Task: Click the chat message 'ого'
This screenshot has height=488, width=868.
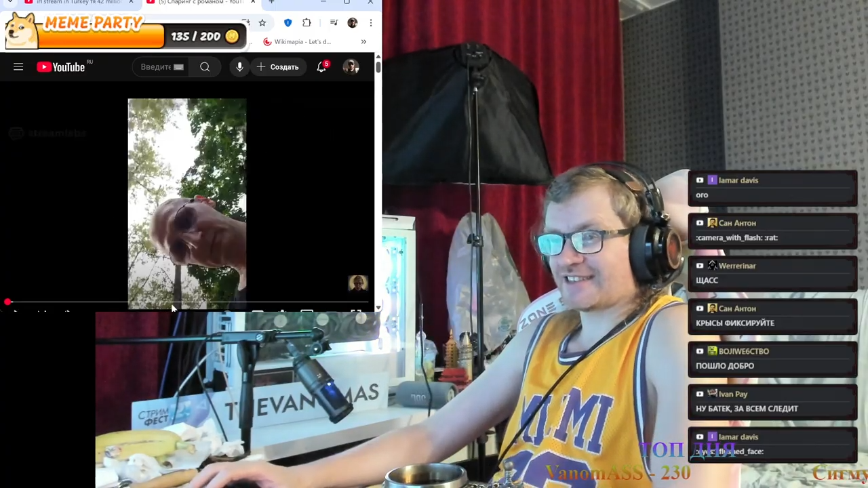Action: coord(702,195)
